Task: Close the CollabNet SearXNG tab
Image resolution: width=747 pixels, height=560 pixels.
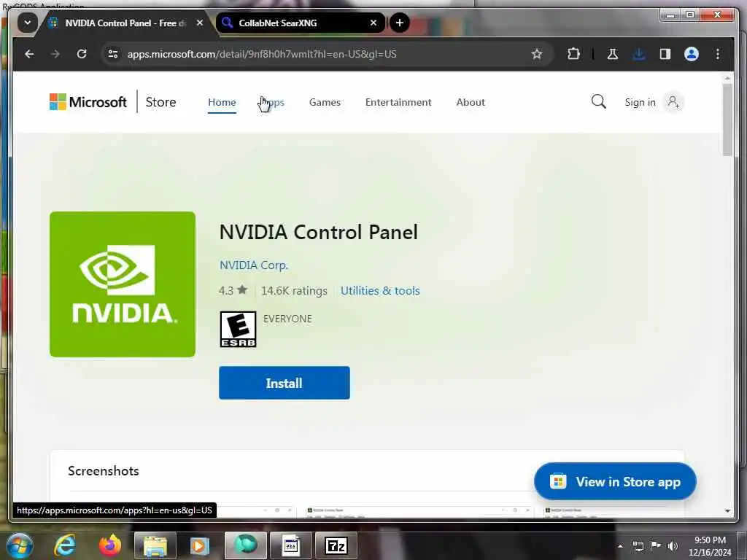Action: click(x=373, y=23)
